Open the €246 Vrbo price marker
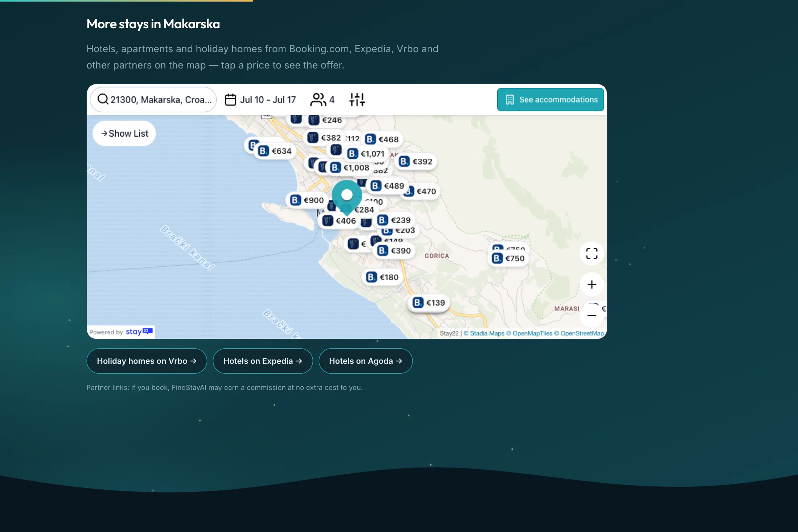Screen dimensions: 798x532 click(325, 120)
